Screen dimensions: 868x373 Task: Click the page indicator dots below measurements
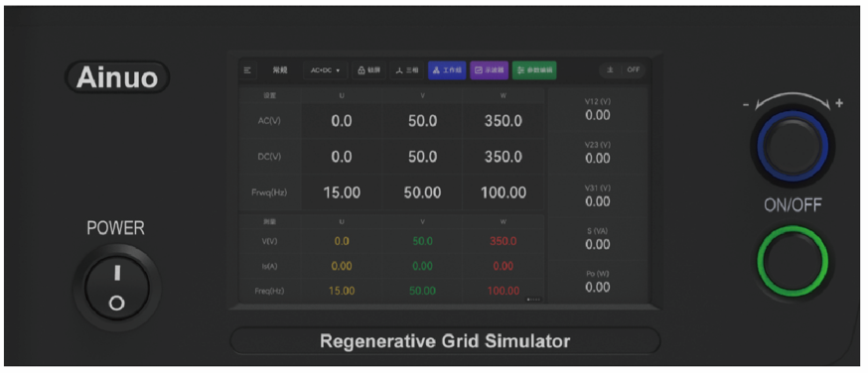[533, 299]
